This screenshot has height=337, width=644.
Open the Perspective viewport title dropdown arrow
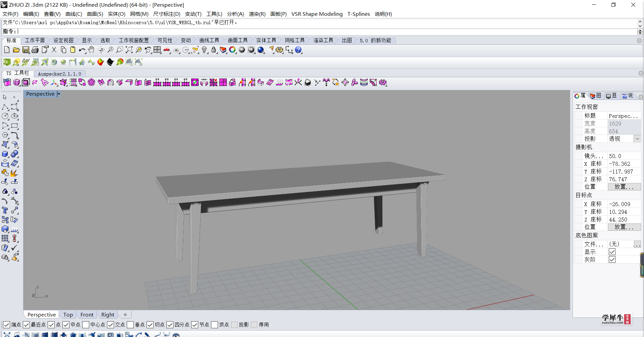(x=59, y=94)
